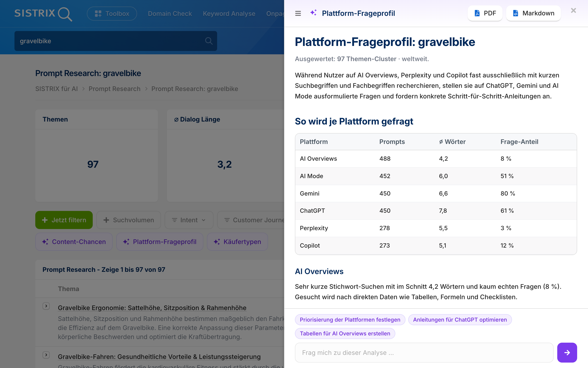The height and width of the screenshot is (368, 588).
Task: Click the 7,8 Wörter value for ChatGPT
Action: [x=443, y=211]
